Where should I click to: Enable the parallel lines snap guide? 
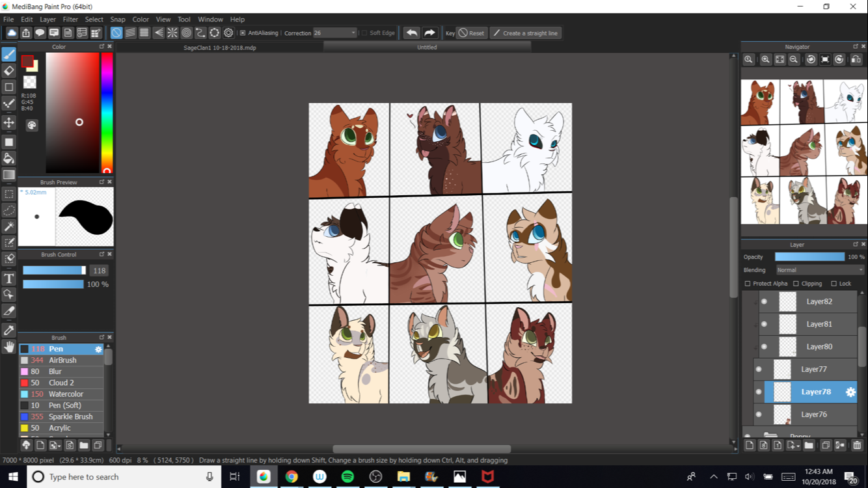pyautogui.click(x=130, y=33)
